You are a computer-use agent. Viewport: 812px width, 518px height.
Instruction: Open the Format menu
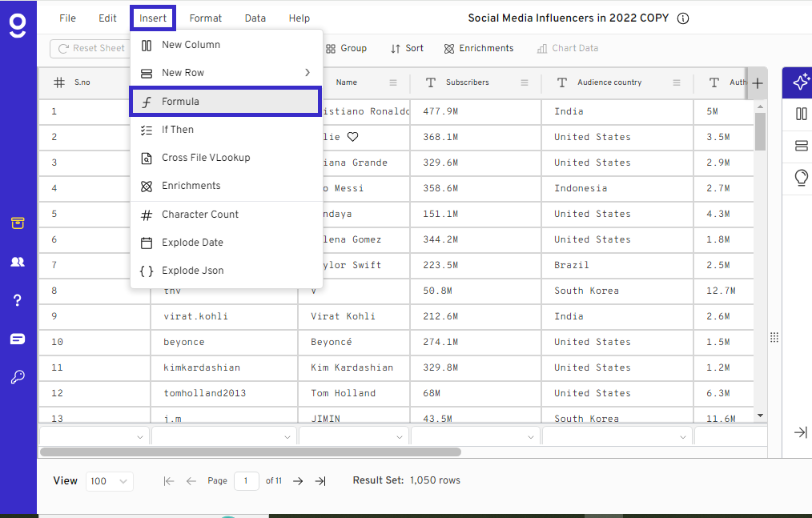pyautogui.click(x=205, y=18)
